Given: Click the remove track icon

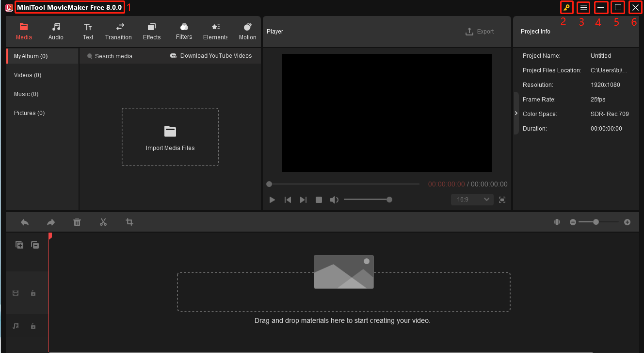Looking at the screenshot, I should point(35,245).
